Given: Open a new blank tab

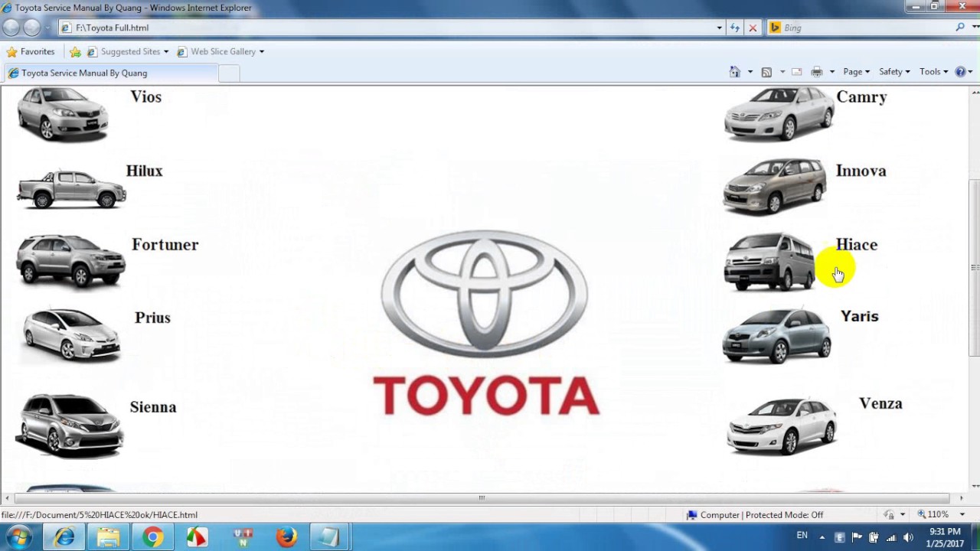Looking at the screenshot, I should pyautogui.click(x=228, y=73).
